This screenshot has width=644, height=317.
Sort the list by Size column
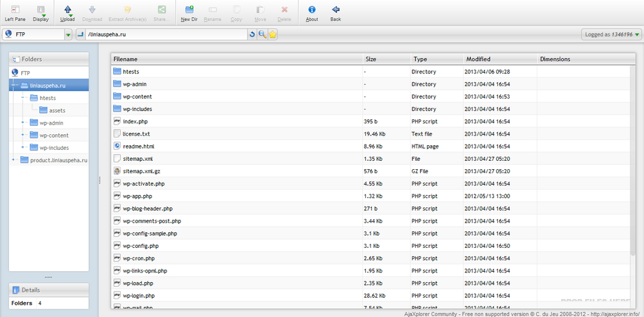pos(387,59)
